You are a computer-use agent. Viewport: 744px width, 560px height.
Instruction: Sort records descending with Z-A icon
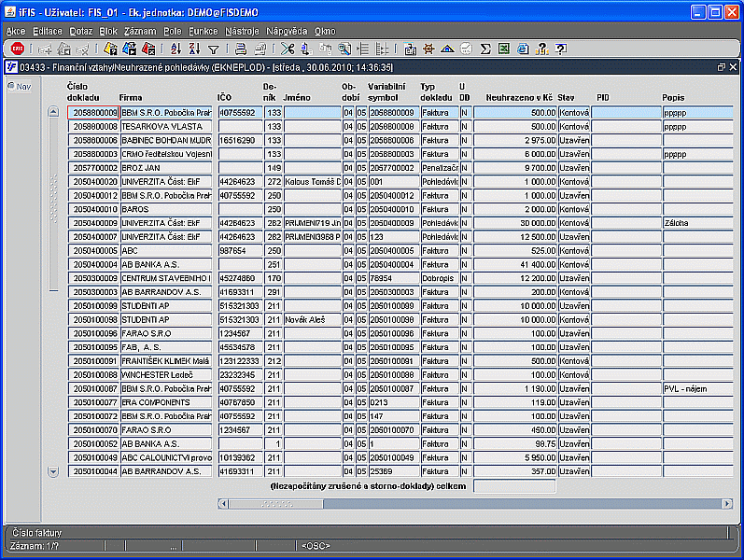[x=195, y=49]
